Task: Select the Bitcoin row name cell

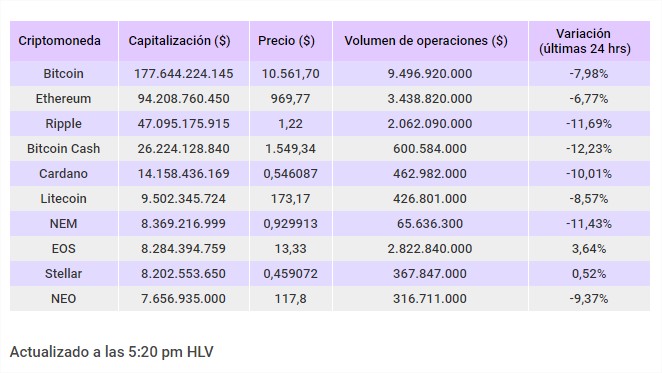Action: click(x=63, y=74)
